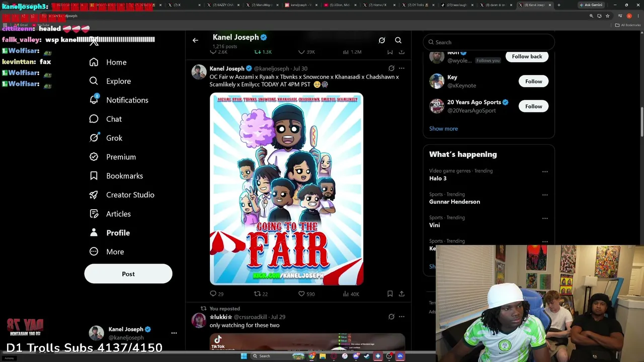Follow the Key account

[x=533, y=81]
